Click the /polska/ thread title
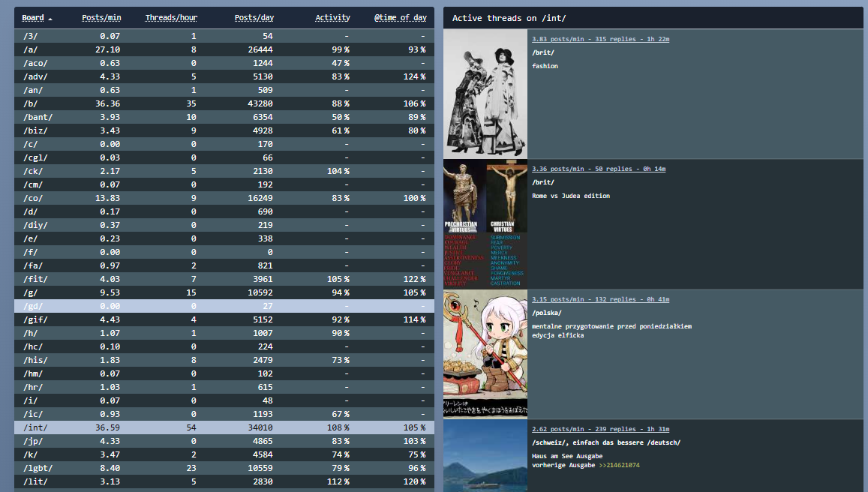Viewport: 868px width, 492px height. 547,313
